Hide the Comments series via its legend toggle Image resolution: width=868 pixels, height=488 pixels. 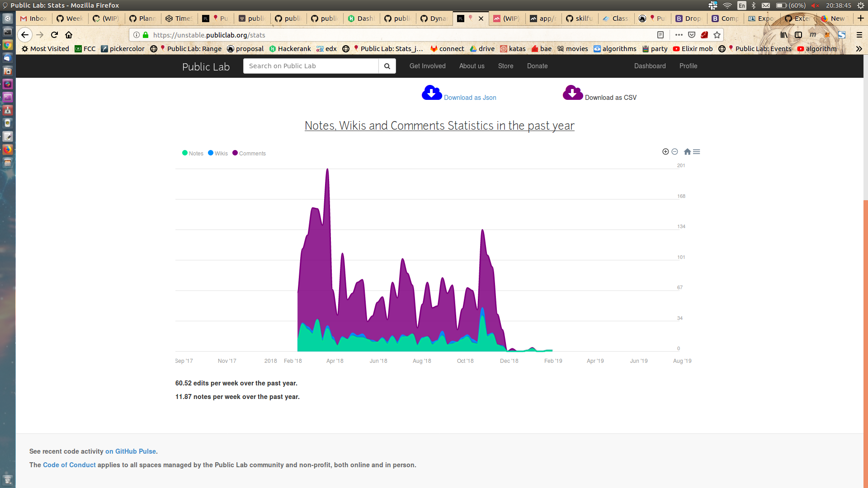click(x=249, y=153)
